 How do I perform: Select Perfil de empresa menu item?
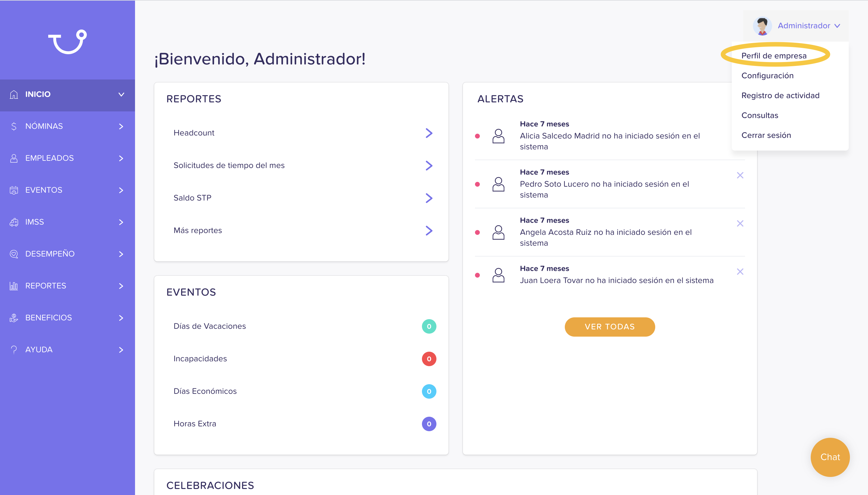tap(774, 56)
